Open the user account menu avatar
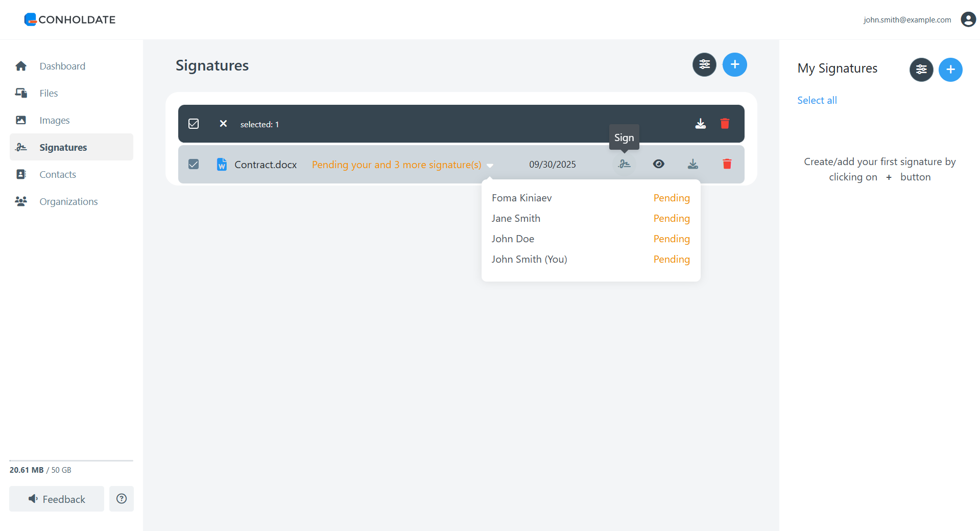This screenshot has width=980, height=531. pyautogui.click(x=968, y=19)
